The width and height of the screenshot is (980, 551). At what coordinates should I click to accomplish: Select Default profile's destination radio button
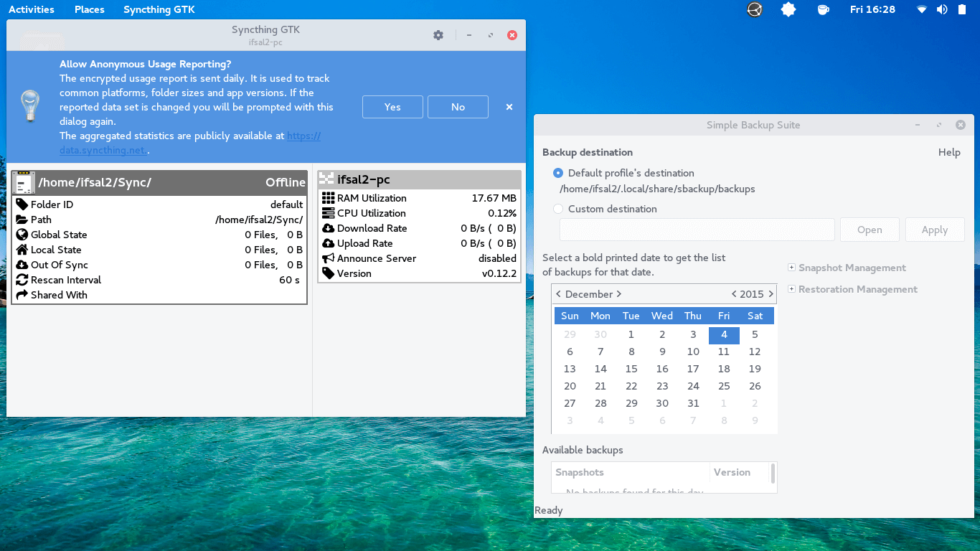558,173
